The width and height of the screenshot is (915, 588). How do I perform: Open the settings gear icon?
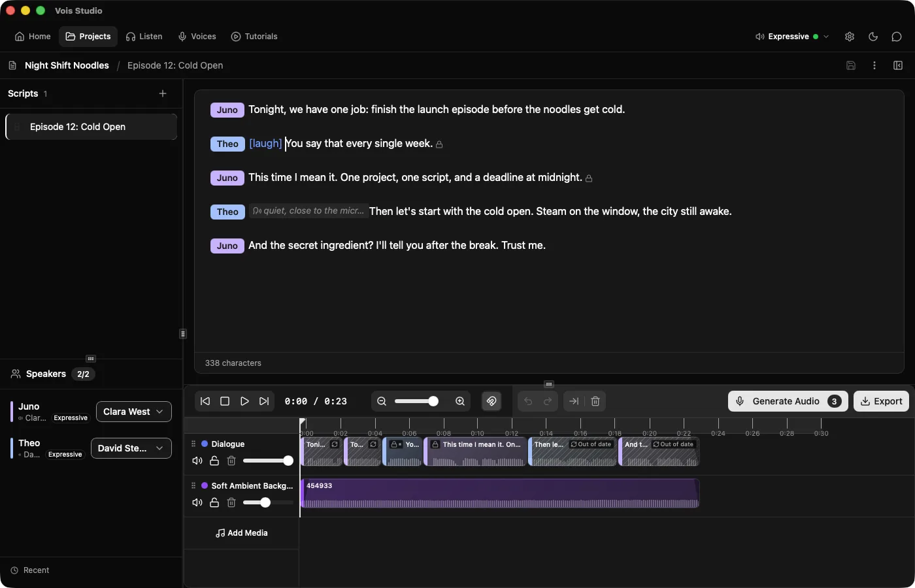click(x=850, y=37)
